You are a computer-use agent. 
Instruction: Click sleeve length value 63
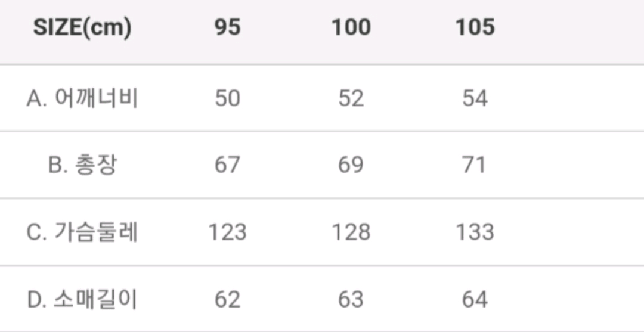[x=351, y=299]
